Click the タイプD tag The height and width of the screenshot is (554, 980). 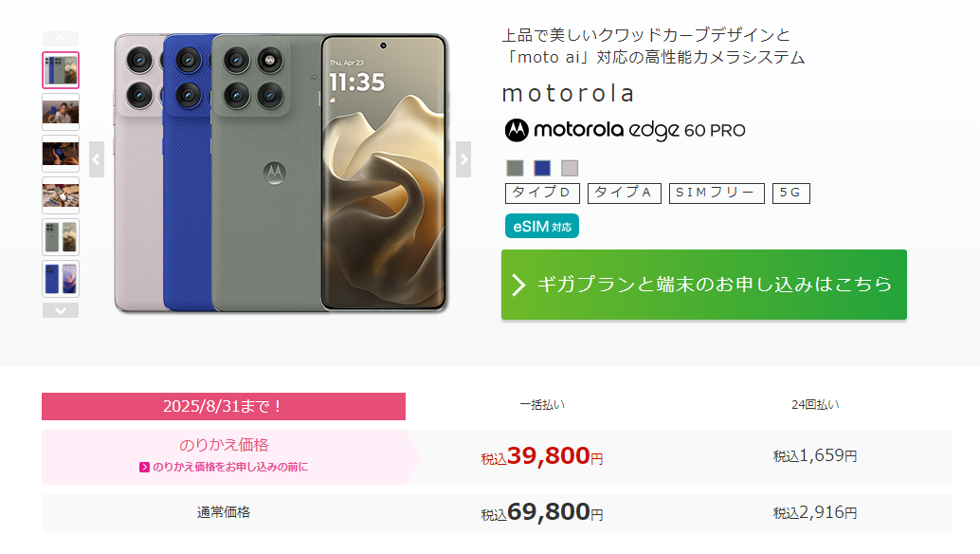542,194
